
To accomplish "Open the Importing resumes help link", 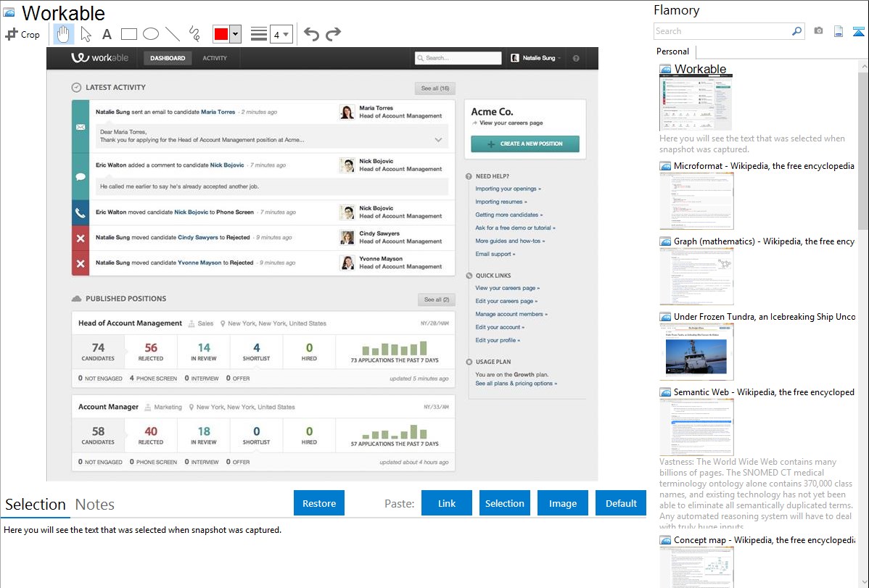I will click(x=501, y=202).
